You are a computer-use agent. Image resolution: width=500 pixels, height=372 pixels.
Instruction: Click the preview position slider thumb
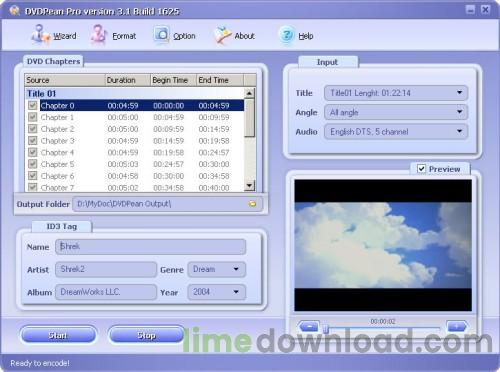(x=326, y=329)
